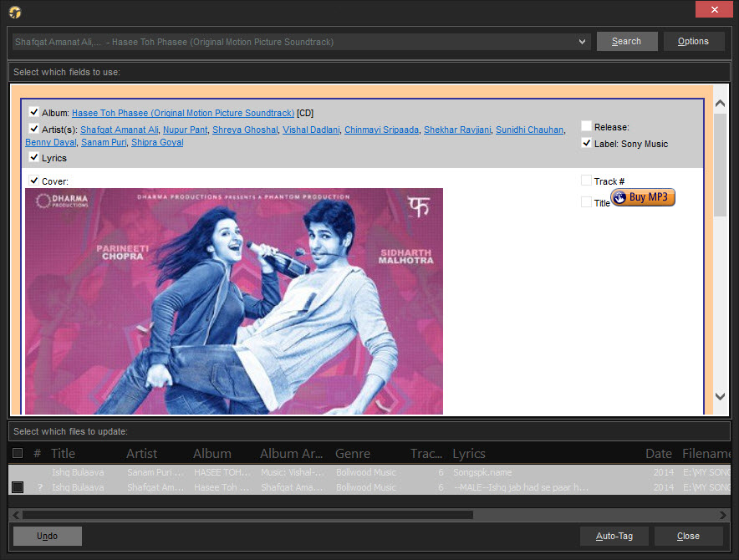Toggle the Cover field checkbox

point(34,181)
